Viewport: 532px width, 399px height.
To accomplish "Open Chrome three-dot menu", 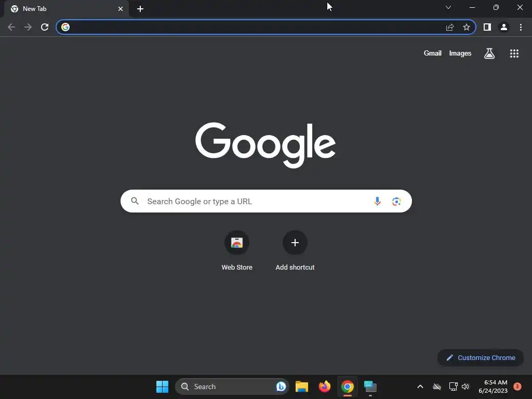I will click(521, 27).
